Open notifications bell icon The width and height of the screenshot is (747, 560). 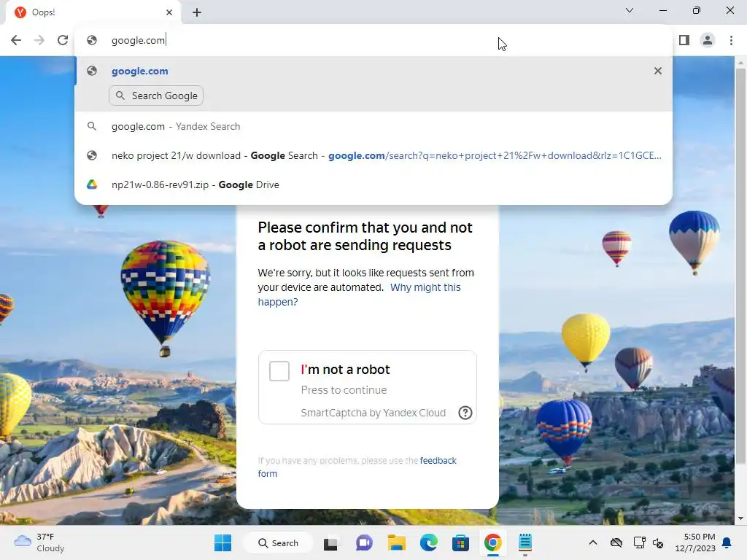coord(727,542)
